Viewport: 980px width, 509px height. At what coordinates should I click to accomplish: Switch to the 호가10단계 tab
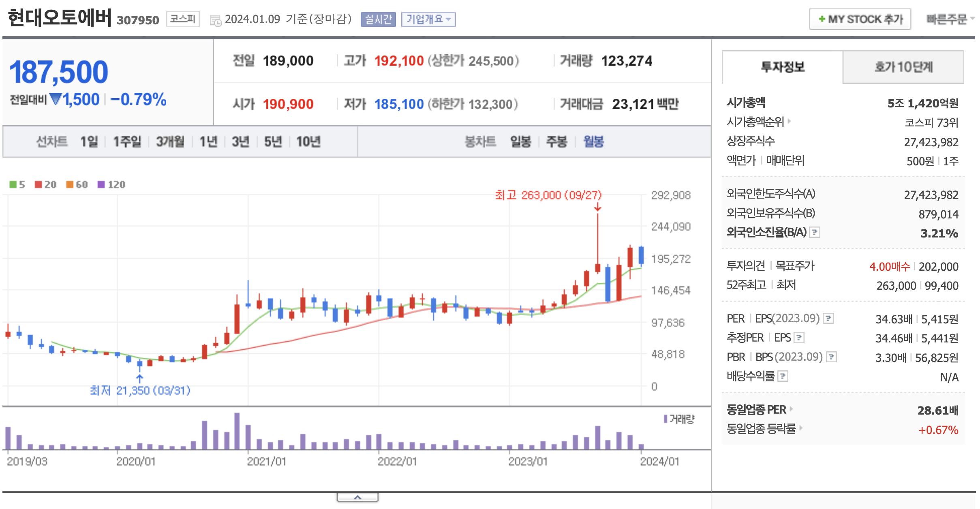tap(903, 67)
